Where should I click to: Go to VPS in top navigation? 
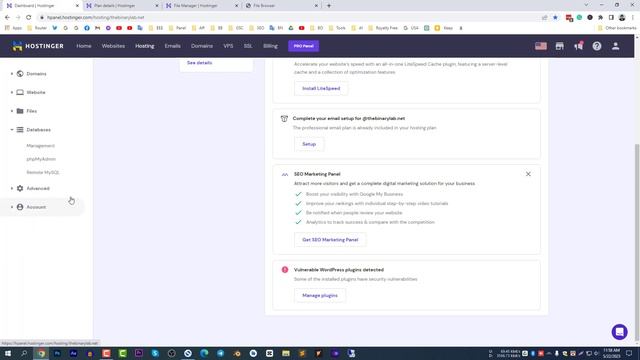pos(228,46)
